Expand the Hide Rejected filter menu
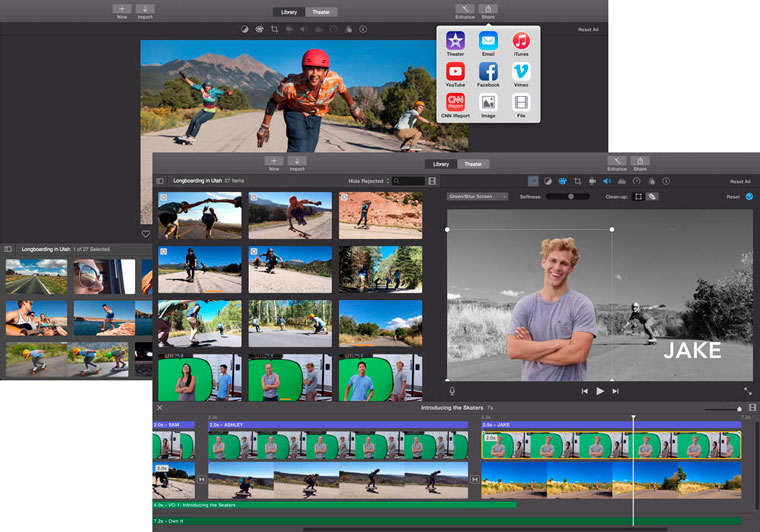 coord(368,181)
